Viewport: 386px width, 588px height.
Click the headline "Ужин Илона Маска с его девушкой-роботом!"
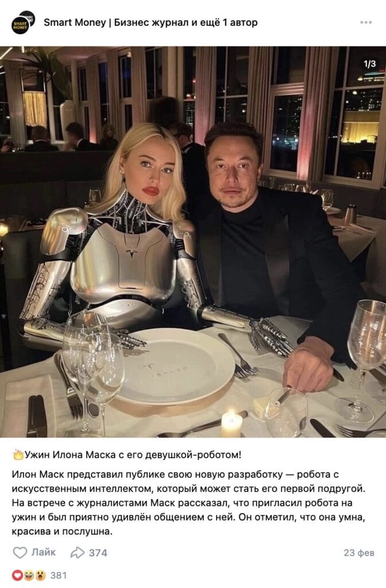click(x=133, y=455)
